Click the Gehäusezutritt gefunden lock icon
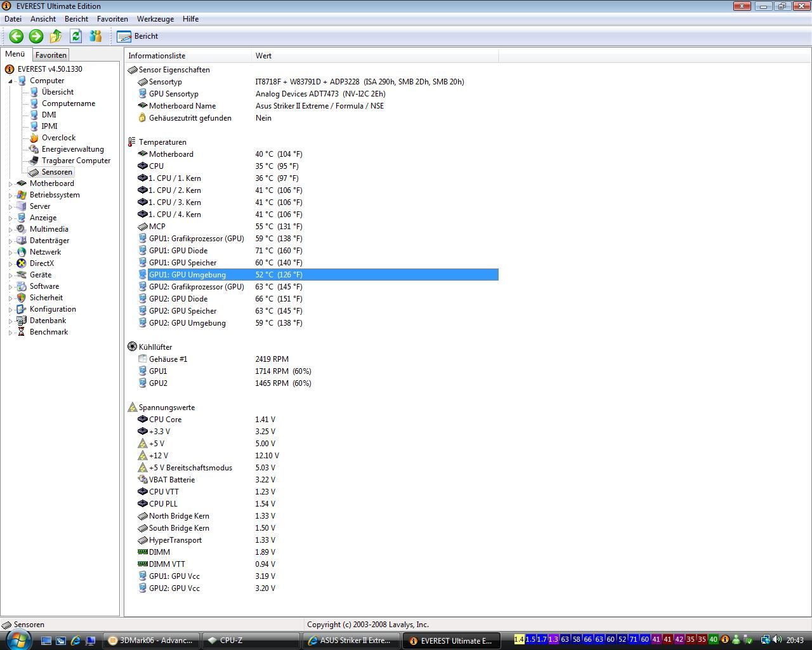The width and height of the screenshot is (812, 650). 143,118
